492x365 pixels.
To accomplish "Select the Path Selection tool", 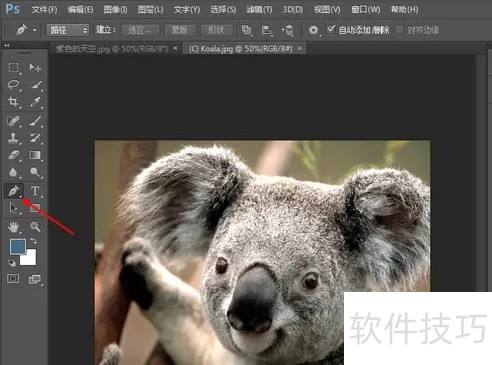I will point(13,208).
